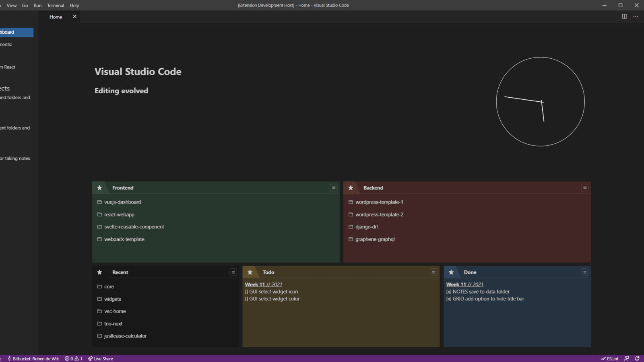Open the Done widget menu icon

585,272
